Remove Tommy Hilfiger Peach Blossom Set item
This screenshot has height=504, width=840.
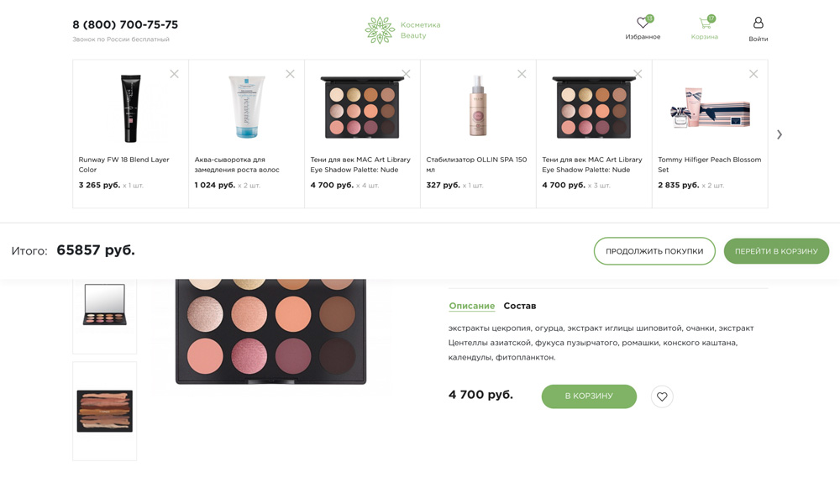click(x=753, y=74)
